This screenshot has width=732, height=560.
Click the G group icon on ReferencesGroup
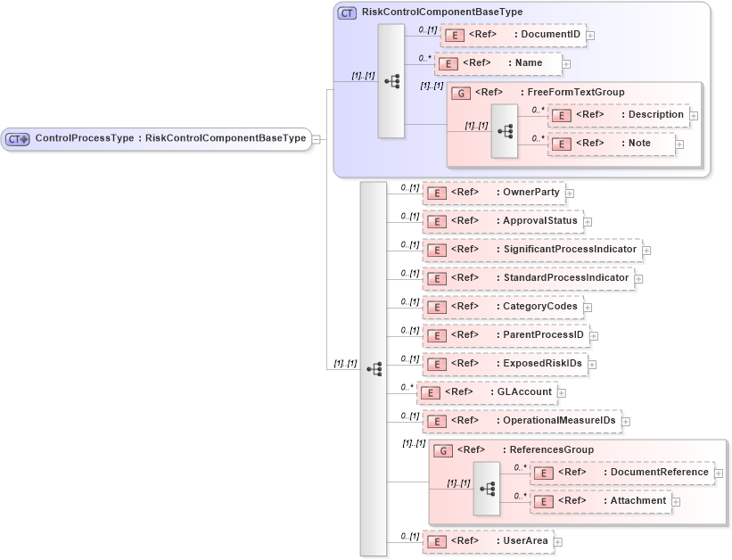coord(442,450)
